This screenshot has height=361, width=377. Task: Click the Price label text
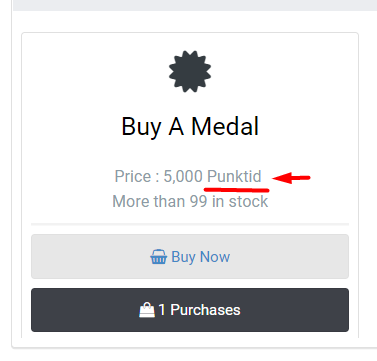pyautogui.click(x=133, y=176)
